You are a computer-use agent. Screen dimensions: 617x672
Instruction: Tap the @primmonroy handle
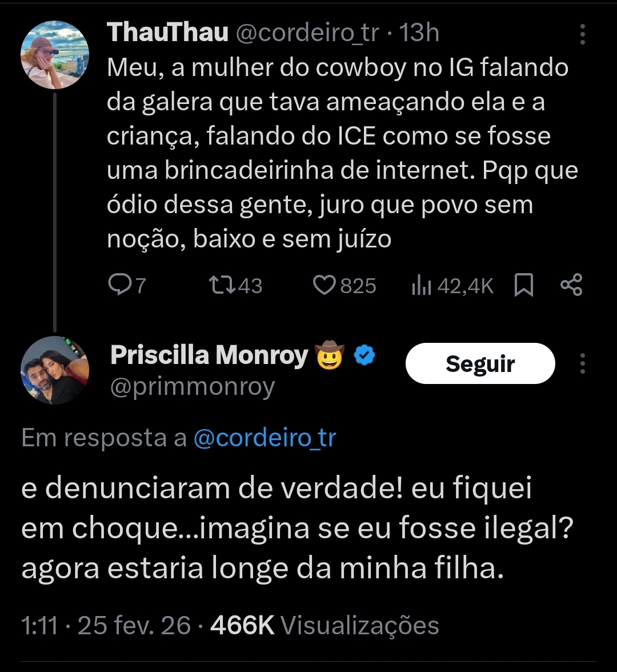pos(192,387)
